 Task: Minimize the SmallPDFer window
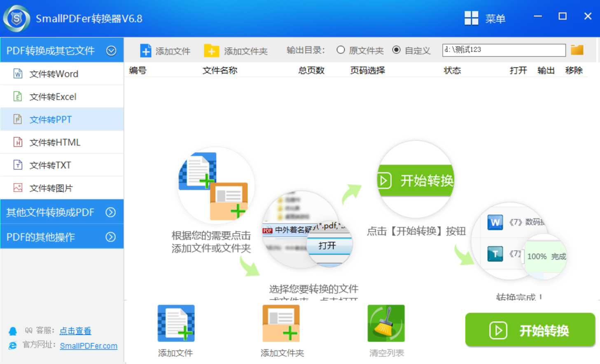click(537, 16)
